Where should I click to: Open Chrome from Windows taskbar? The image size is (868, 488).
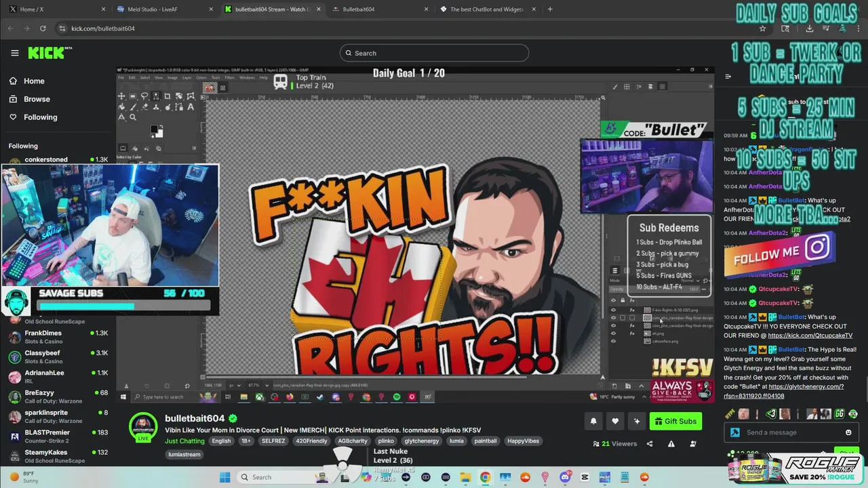[485, 477]
